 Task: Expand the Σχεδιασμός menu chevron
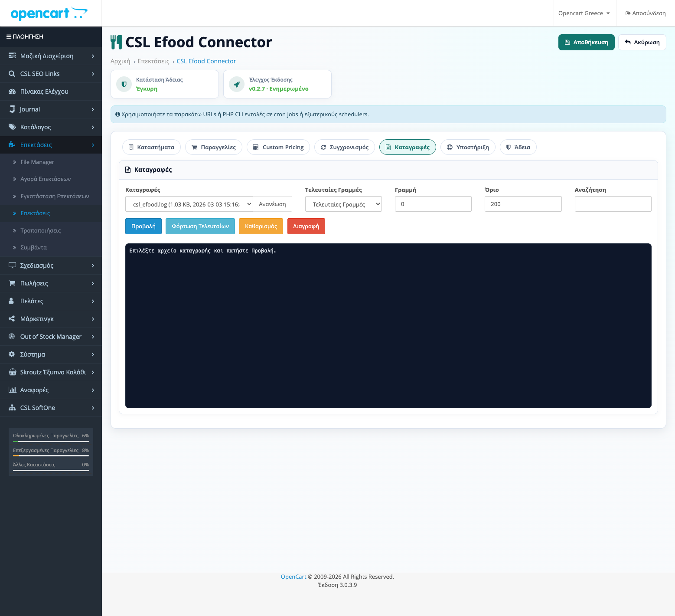click(x=93, y=265)
